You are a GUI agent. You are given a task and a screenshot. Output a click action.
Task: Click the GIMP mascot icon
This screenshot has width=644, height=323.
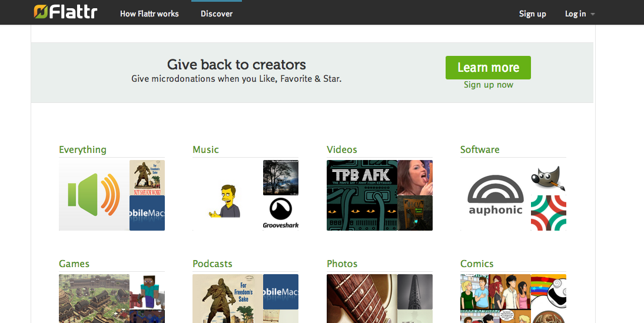548,177
